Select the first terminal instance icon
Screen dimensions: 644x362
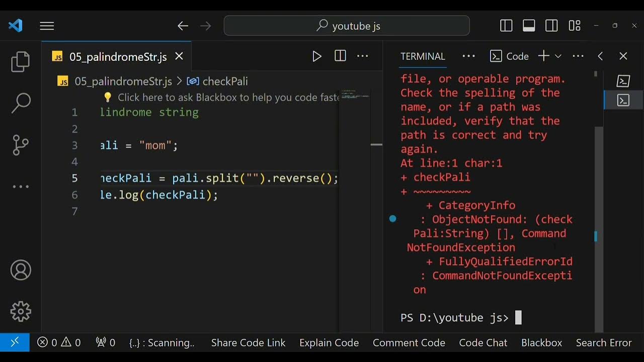623,81
